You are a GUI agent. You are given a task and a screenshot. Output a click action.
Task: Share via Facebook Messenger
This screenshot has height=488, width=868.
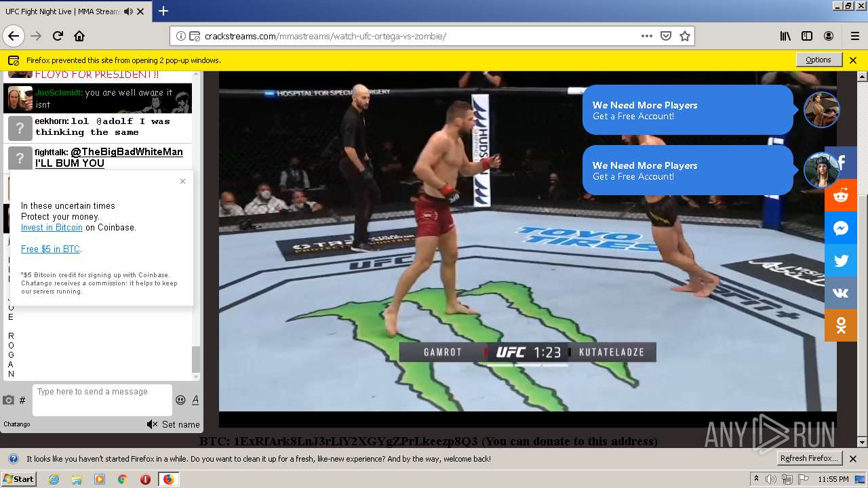[841, 228]
